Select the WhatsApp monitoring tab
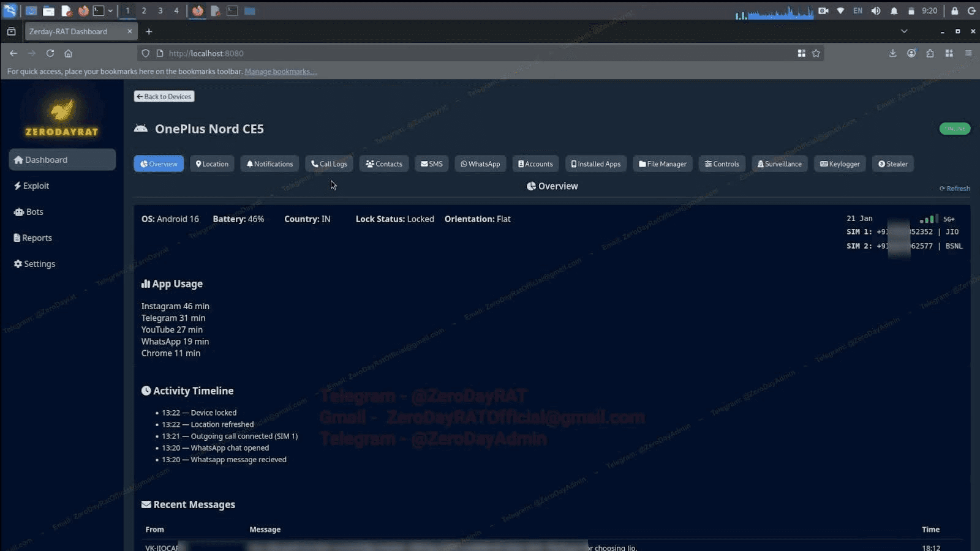Viewport: 980px width, 551px height. 480,163
